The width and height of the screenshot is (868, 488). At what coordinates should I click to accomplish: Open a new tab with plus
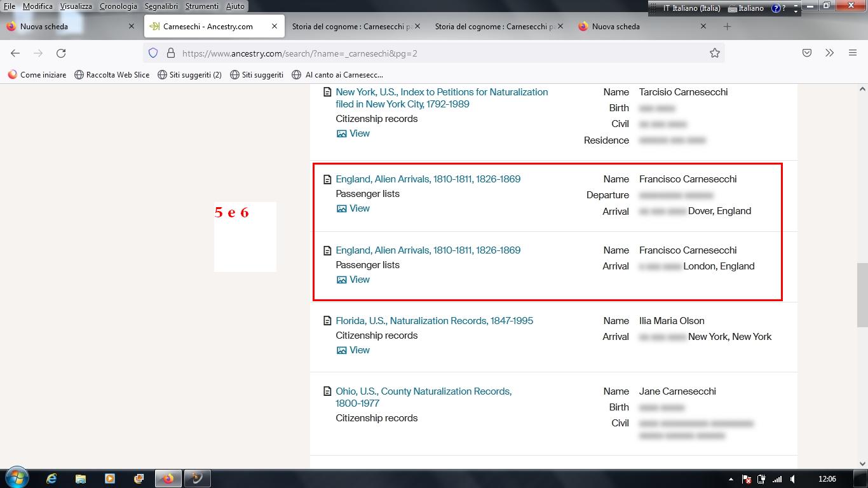[x=728, y=27]
